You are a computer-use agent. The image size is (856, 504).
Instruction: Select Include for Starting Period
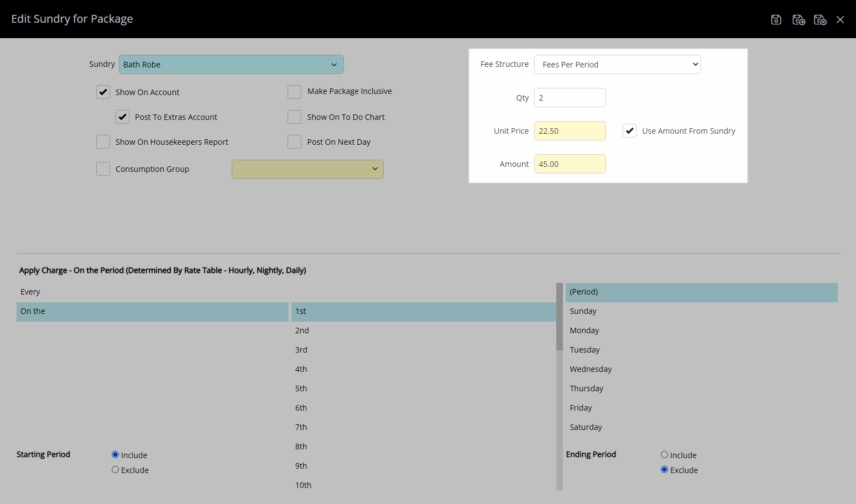(115, 455)
